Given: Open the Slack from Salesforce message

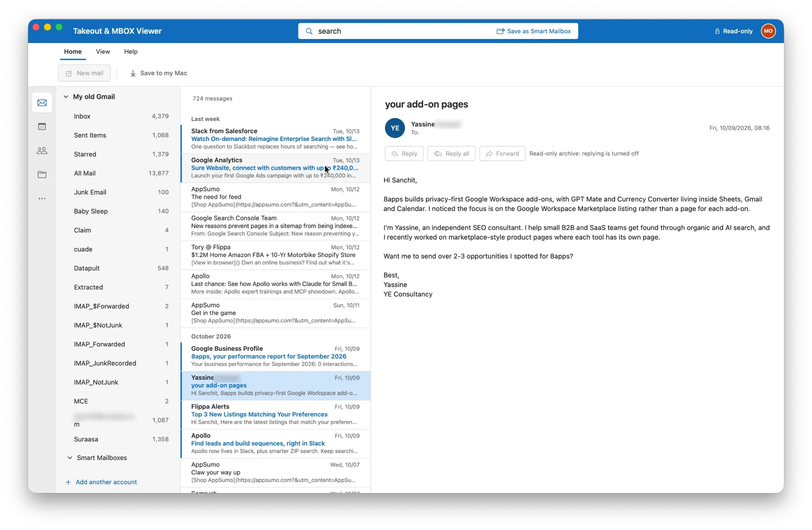Looking at the screenshot, I should (x=276, y=139).
